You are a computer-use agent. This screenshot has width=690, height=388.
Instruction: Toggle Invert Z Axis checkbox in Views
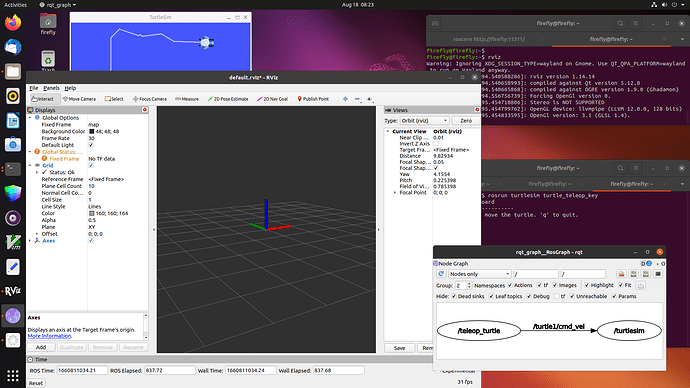(x=436, y=143)
